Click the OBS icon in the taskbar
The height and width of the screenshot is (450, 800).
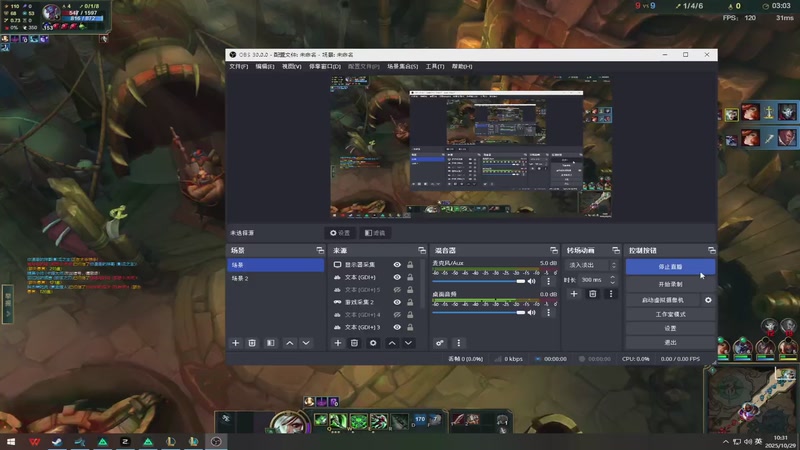(x=216, y=442)
